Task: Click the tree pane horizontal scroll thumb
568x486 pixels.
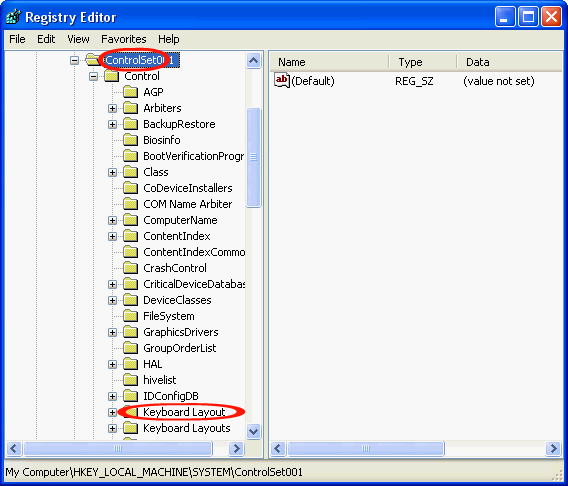Action: [118, 449]
